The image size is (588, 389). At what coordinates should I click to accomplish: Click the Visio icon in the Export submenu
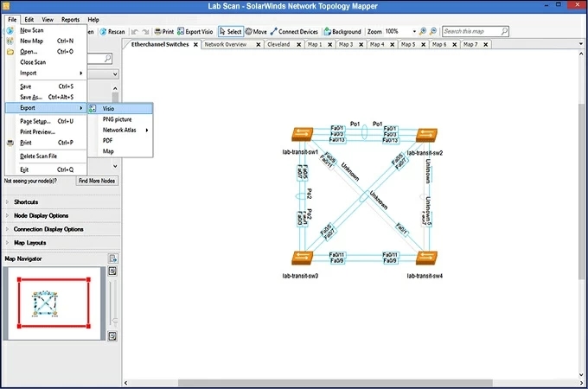93,109
